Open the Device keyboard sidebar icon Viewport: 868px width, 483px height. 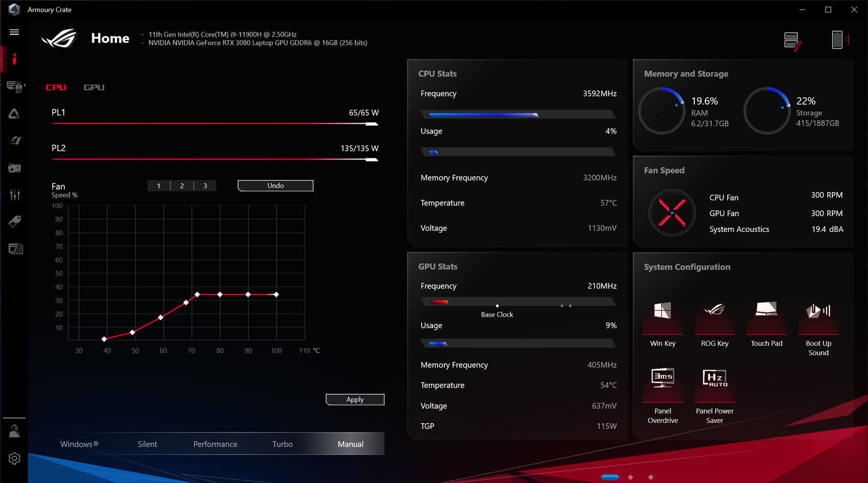[15, 86]
